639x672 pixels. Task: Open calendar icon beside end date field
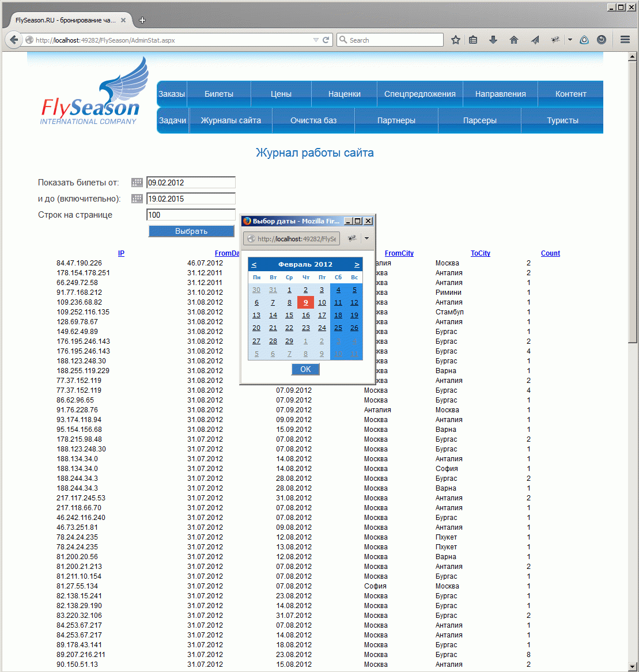pyautogui.click(x=137, y=199)
